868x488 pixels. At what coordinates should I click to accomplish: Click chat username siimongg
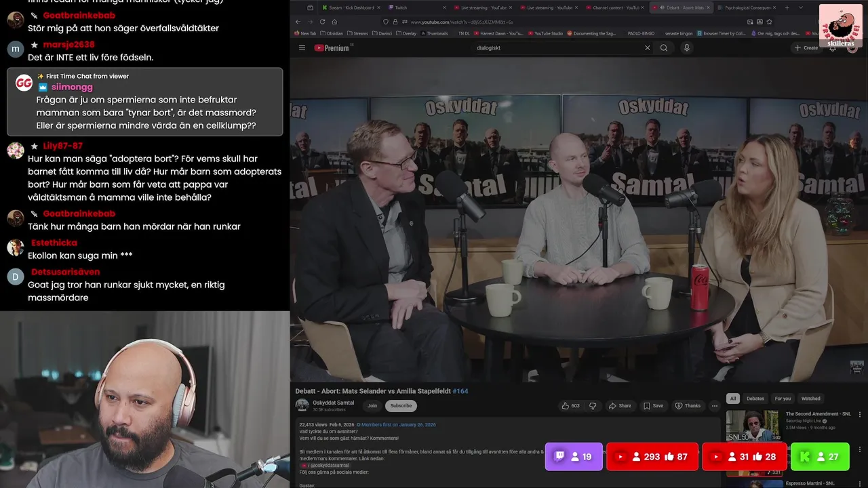pos(72,87)
